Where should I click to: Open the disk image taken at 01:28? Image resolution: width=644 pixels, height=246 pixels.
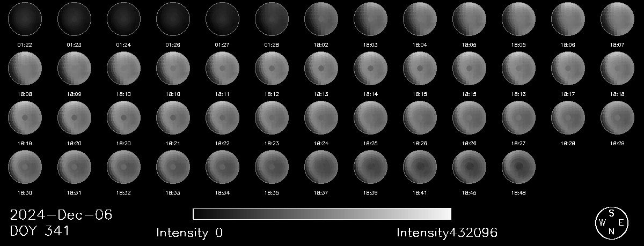(x=272, y=19)
